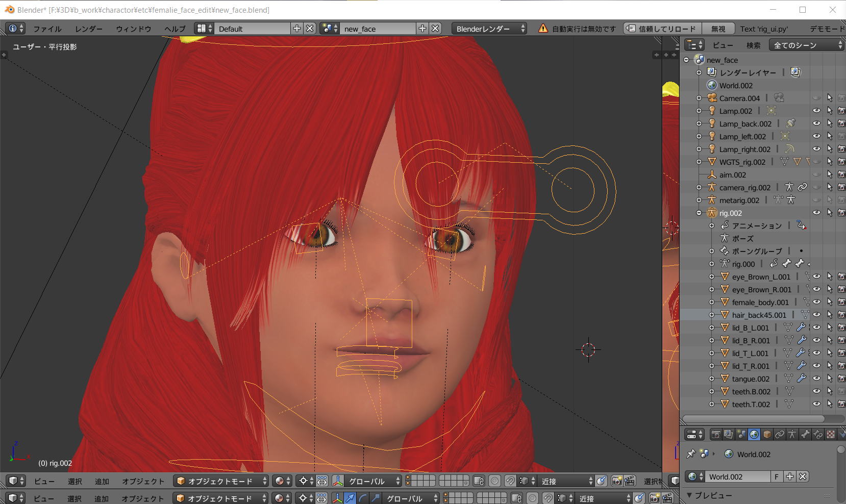Open Armature data properties tab
This screenshot has width=846, height=504.
(792, 435)
